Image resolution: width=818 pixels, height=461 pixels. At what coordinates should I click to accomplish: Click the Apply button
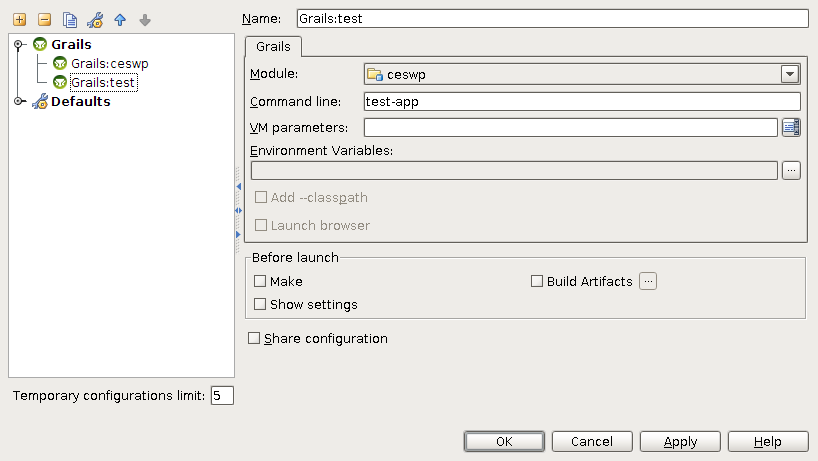680,442
